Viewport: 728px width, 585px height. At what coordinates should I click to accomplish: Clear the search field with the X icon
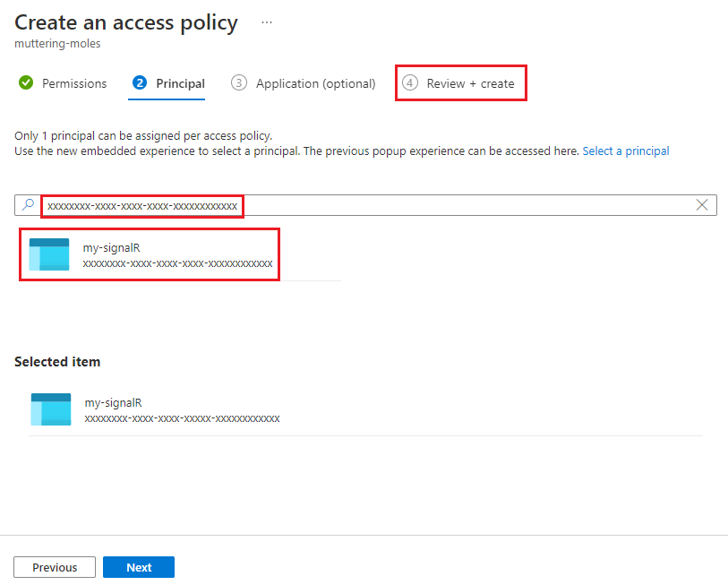[702, 204]
